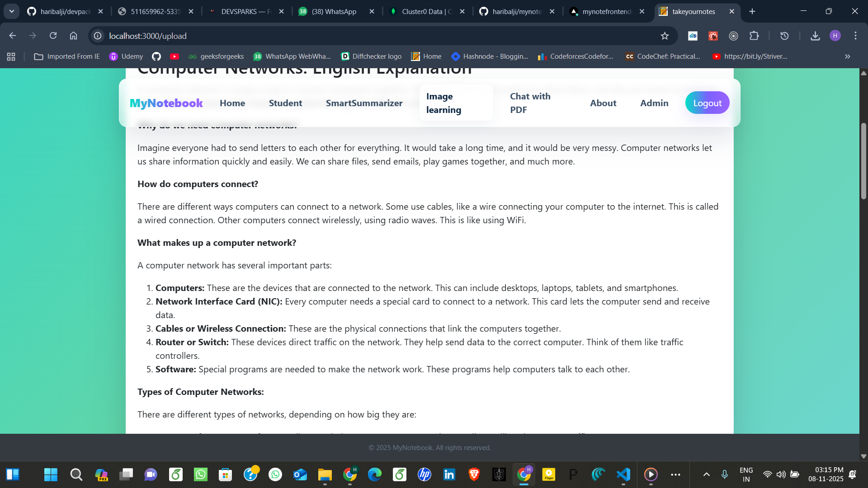Screen dimensions: 868x488
Task: Open the volume speaker tray icon
Action: (781, 474)
